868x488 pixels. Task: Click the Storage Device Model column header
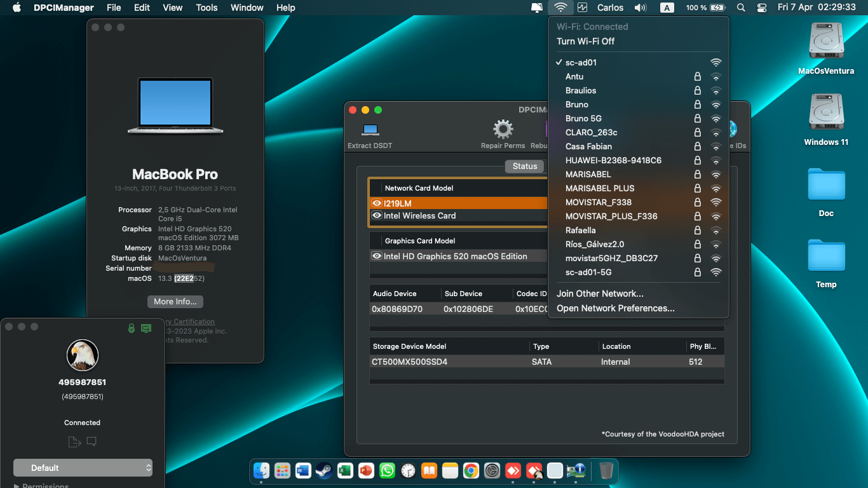coord(409,346)
